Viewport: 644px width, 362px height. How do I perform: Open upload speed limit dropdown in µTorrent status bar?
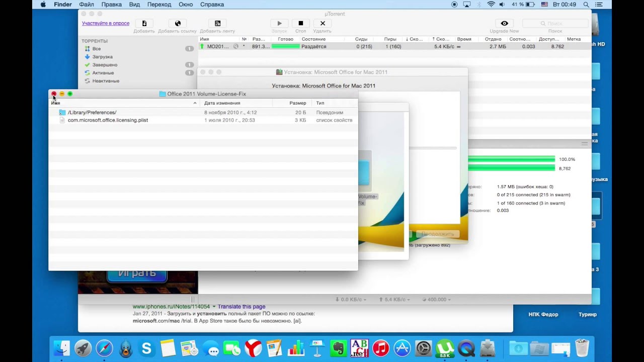coord(393,299)
